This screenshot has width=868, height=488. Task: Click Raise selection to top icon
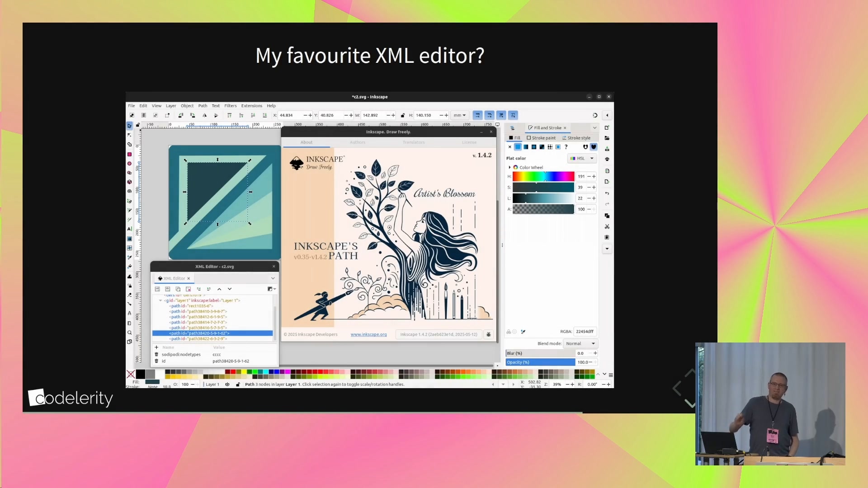[229, 115]
